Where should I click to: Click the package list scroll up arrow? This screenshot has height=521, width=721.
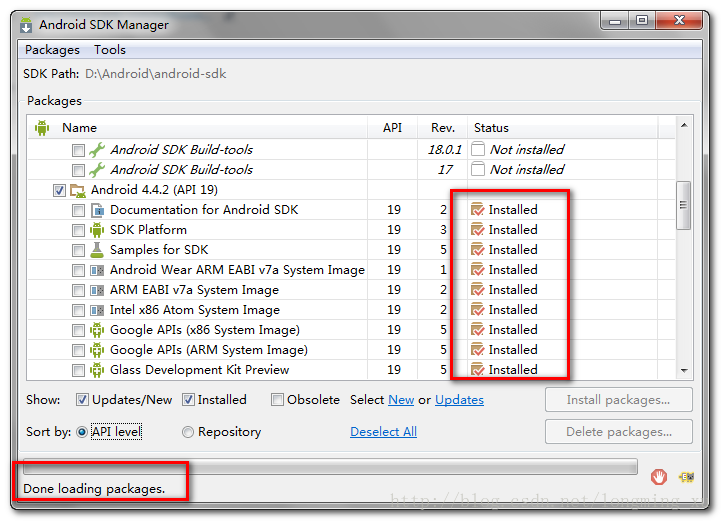(684, 126)
